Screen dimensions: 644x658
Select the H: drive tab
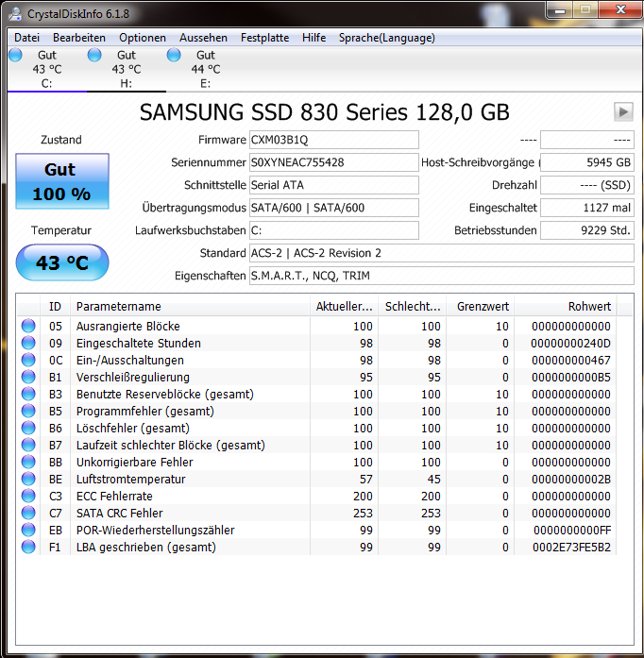coord(127,69)
